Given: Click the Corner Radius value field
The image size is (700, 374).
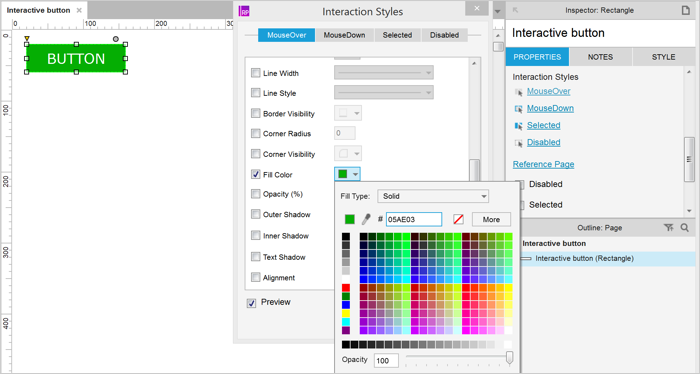Looking at the screenshot, I should point(345,133).
